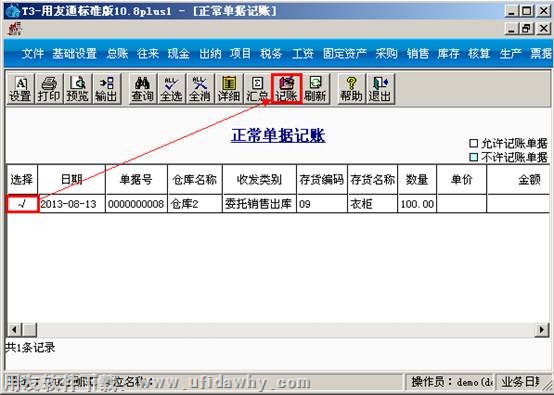Select the 委托销售出库 category cell

coord(259,204)
